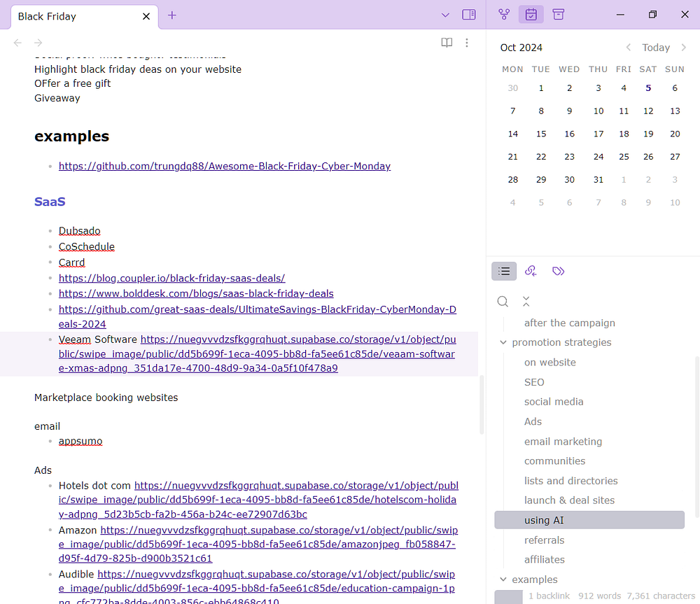The image size is (700, 604).
Task: Click the SaaS heading
Action: [50, 202]
